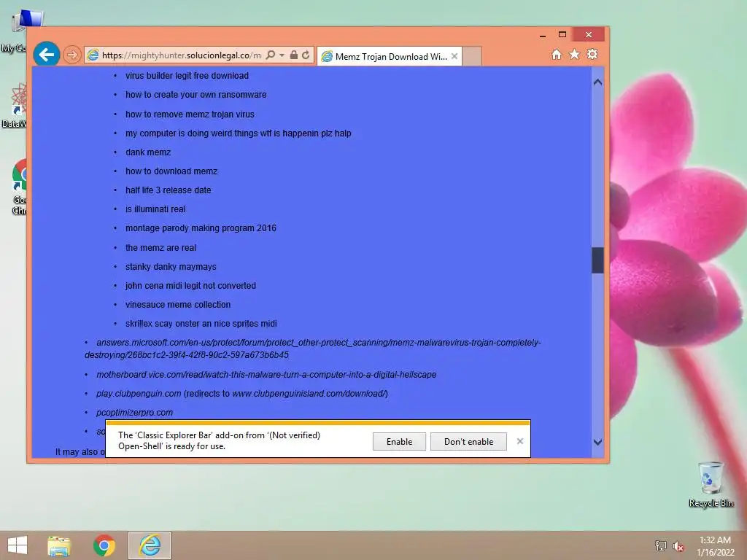Select the Memz Trojan Download tab

click(389, 56)
